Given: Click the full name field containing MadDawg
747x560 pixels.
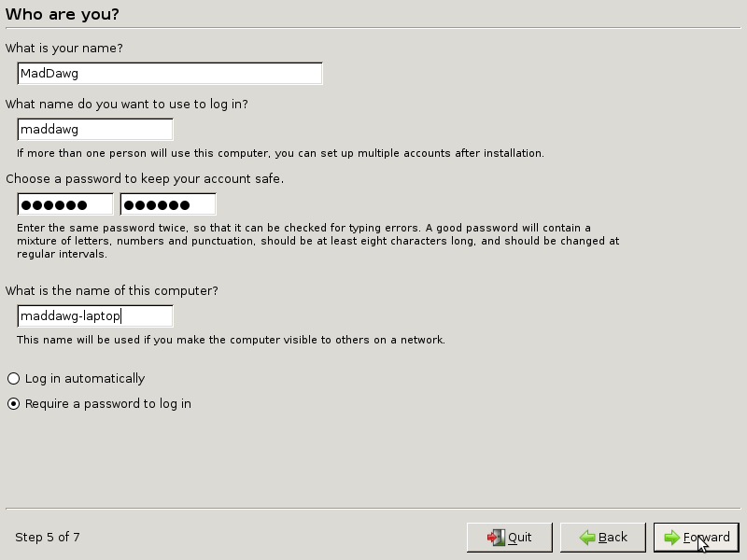Looking at the screenshot, I should 169,74.
